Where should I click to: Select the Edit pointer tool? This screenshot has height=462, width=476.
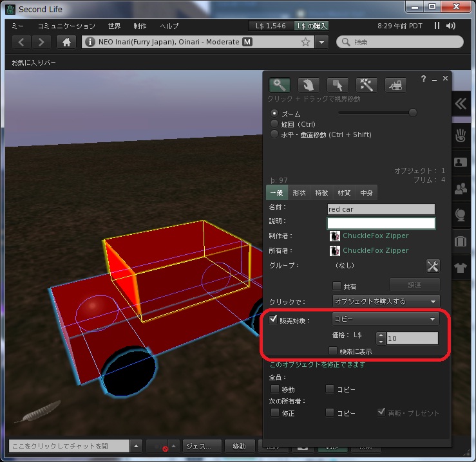click(x=338, y=85)
